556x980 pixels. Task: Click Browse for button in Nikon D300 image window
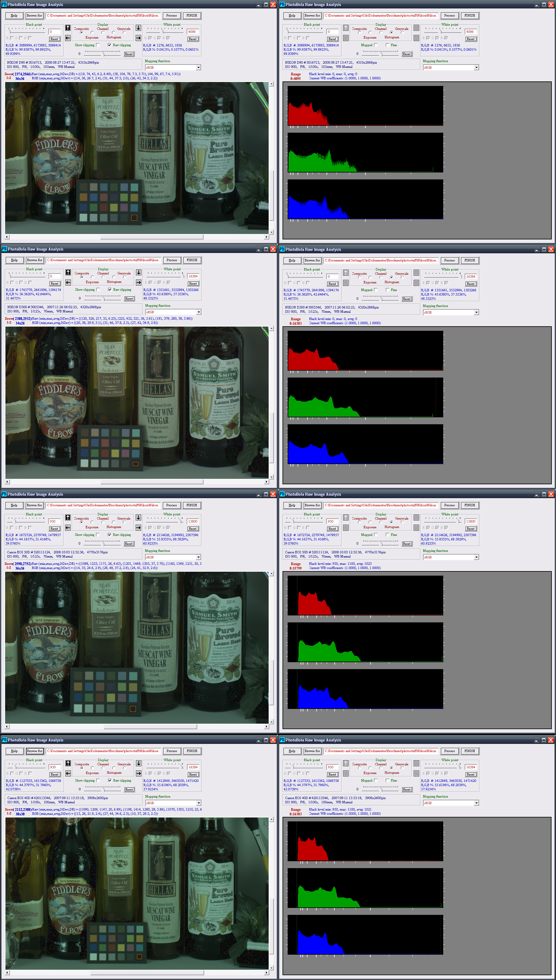35,260
